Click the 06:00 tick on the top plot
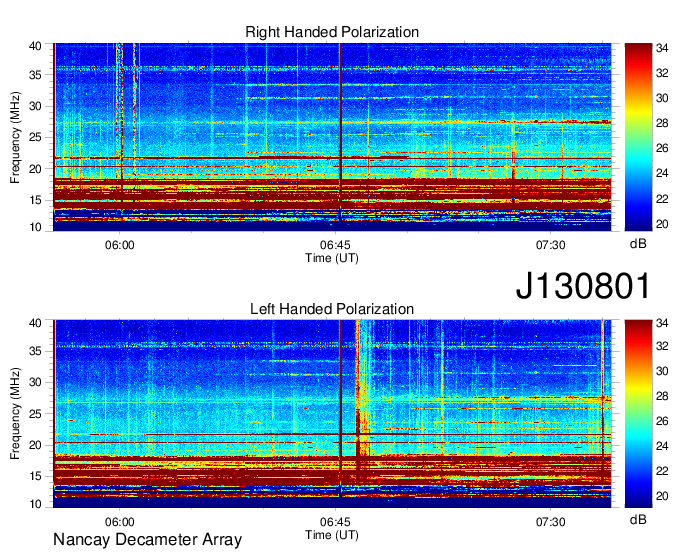This screenshot has height=552, width=680. (x=120, y=245)
